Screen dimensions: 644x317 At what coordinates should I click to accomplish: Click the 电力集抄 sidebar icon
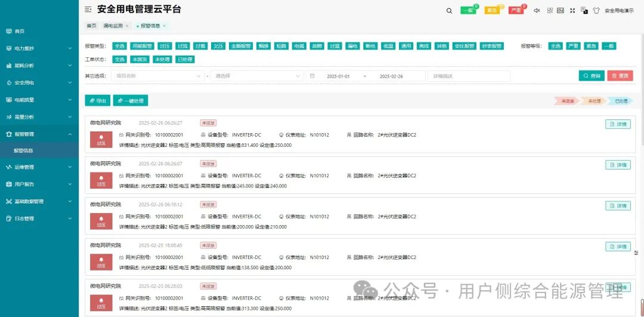pos(8,48)
